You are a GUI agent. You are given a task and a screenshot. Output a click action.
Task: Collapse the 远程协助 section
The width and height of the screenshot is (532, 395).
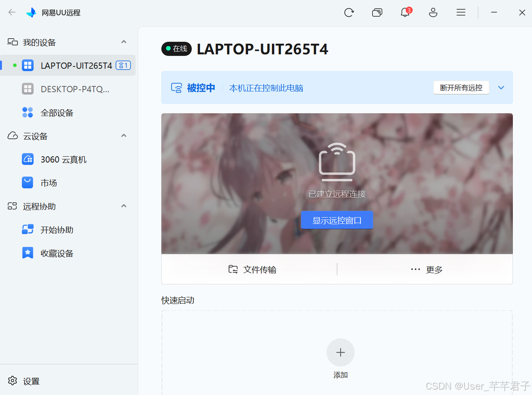click(124, 206)
